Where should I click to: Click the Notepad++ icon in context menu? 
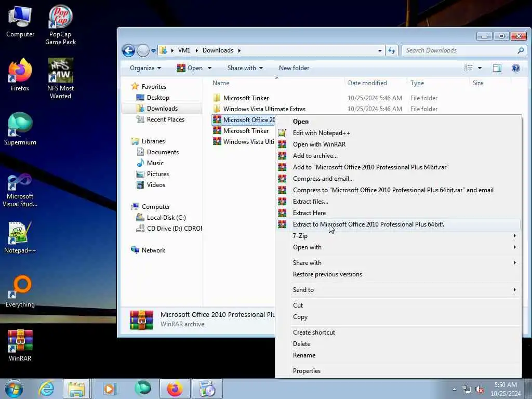(282, 133)
